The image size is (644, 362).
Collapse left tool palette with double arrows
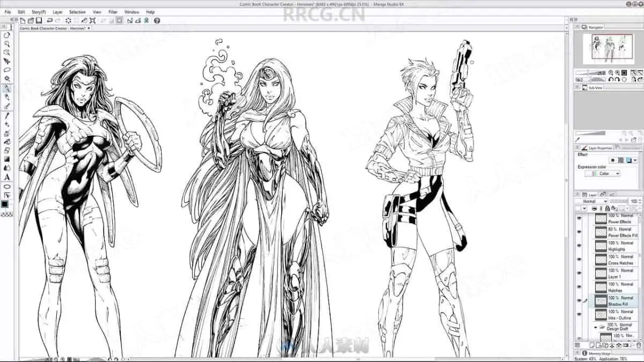tap(14, 20)
